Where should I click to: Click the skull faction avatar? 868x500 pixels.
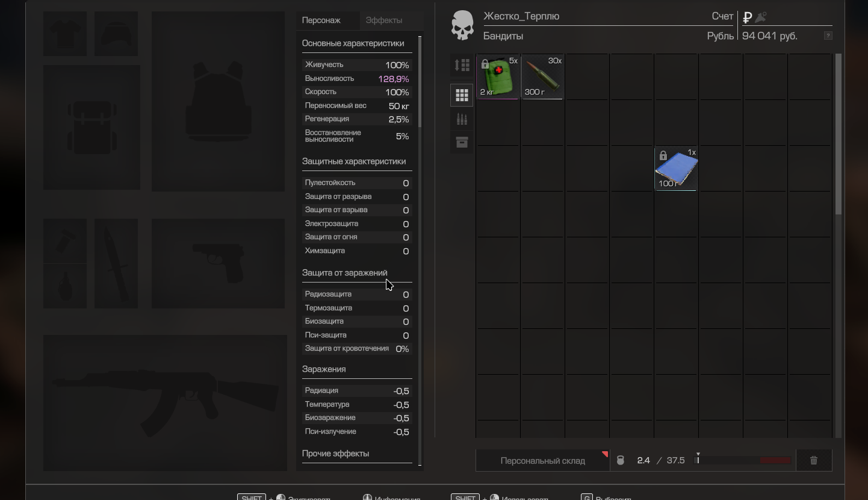pos(462,26)
